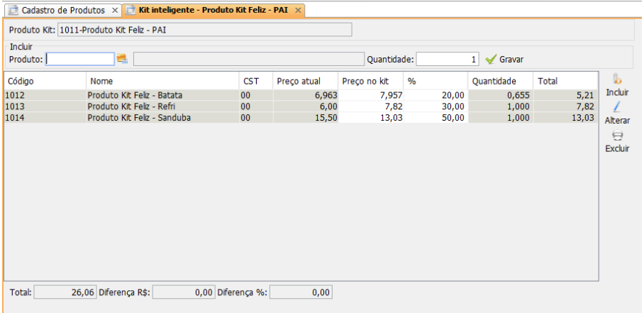Click the Alterar pencil icon
This screenshot has height=313, width=644.
coord(617,107)
